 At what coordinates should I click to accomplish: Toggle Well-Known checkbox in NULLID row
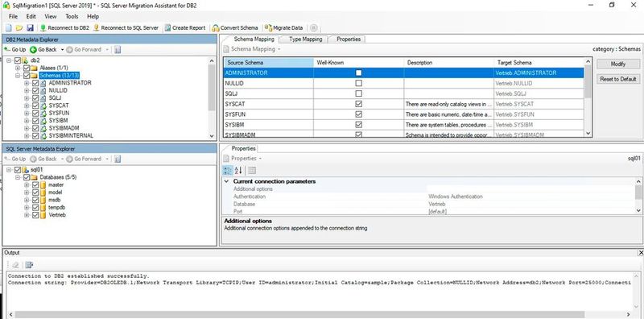coord(358,83)
